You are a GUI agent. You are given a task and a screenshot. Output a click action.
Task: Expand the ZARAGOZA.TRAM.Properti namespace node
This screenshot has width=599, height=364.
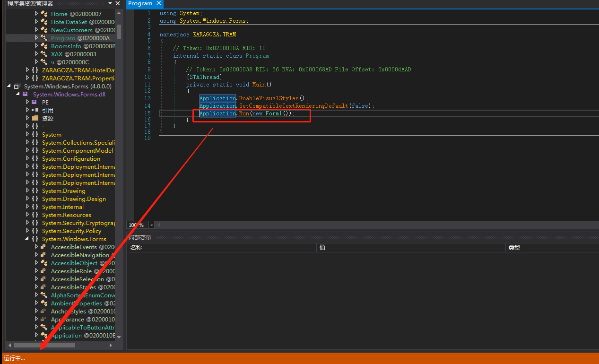[28, 78]
